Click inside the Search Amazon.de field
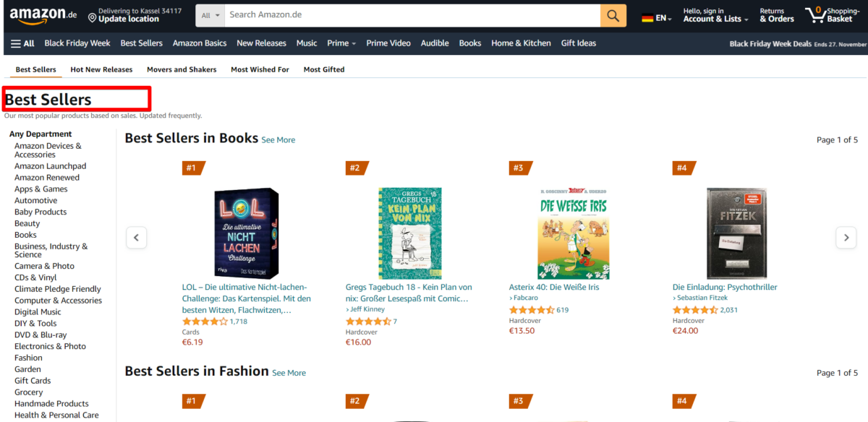The image size is (868, 422). (x=405, y=14)
